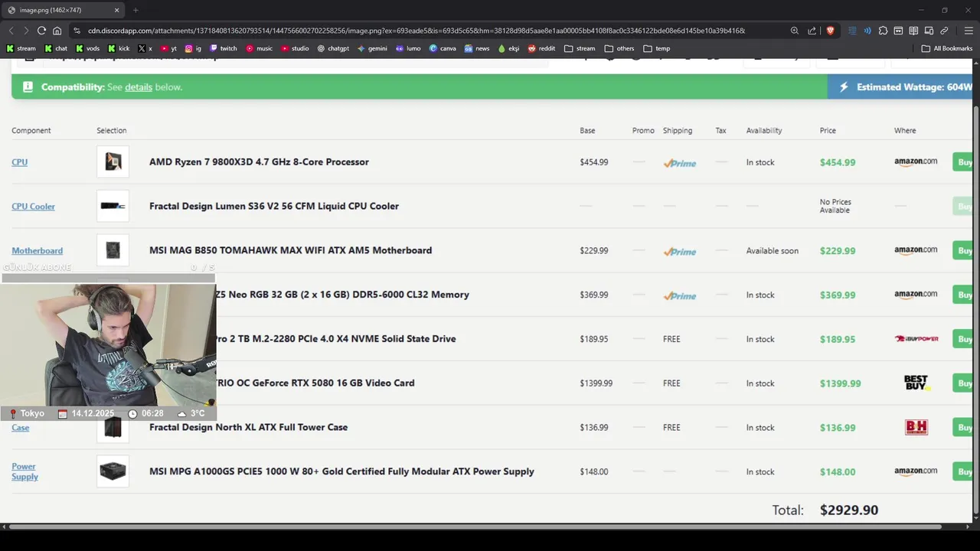This screenshot has width=980, height=551.
Task: Expand the 'All Bookmarks' folder
Action: tap(947, 48)
